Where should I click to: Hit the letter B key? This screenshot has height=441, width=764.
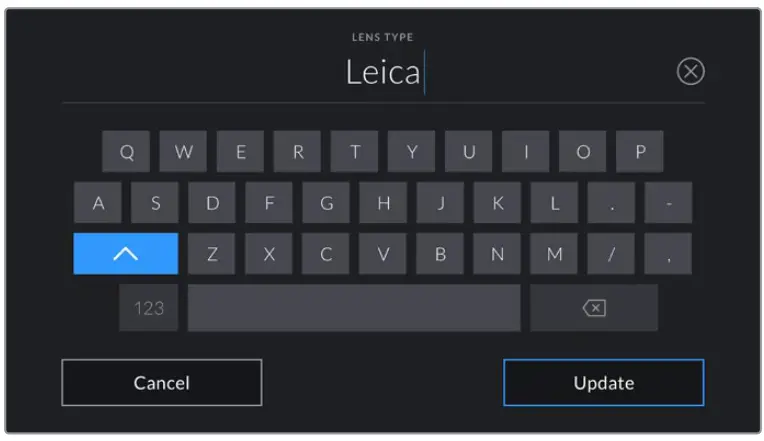coord(440,254)
